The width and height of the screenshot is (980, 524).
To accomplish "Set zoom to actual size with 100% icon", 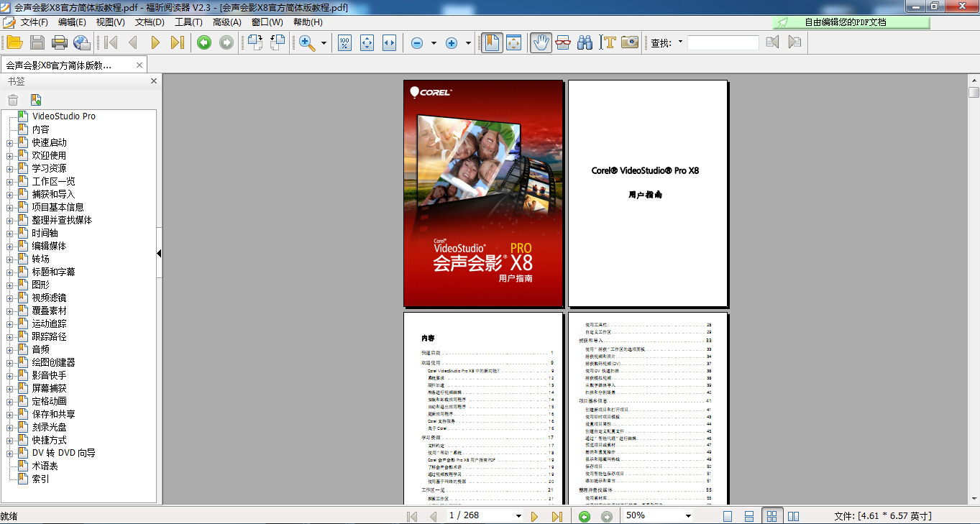I will [x=344, y=42].
